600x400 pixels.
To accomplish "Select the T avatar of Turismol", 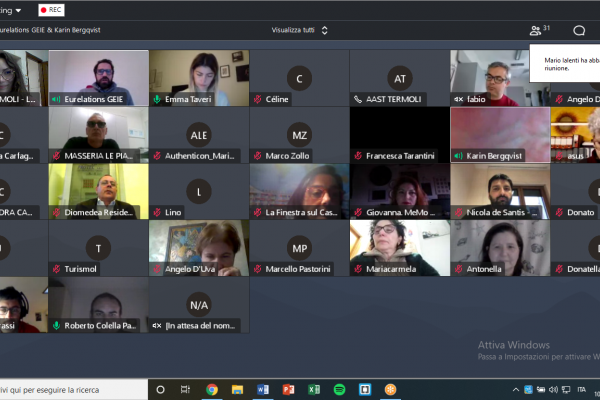I will point(98,248).
